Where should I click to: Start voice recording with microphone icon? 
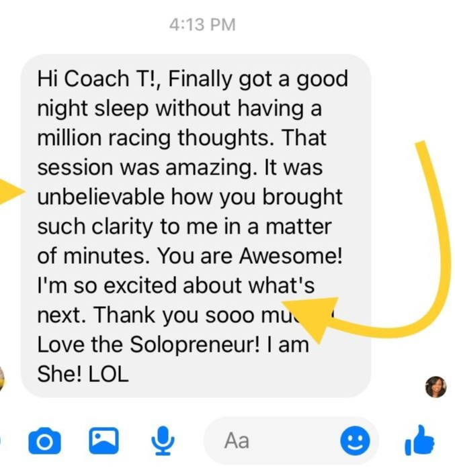click(163, 441)
